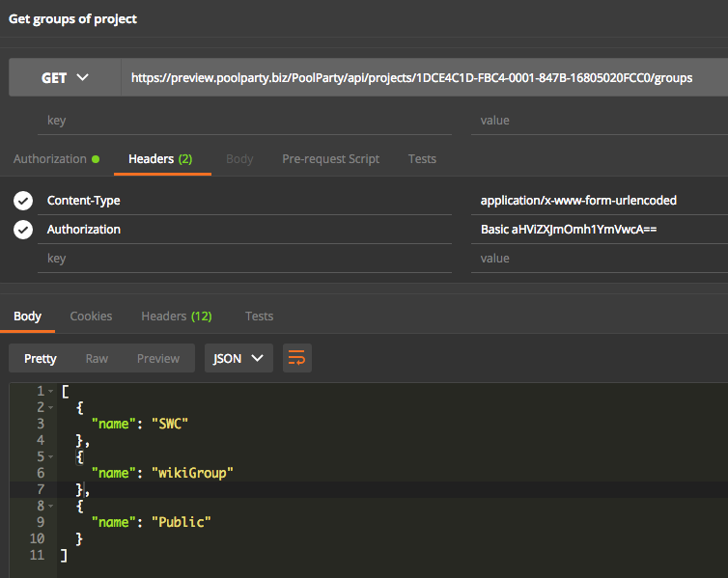This screenshot has height=578, width=728.
Task: Collapse JSON array at line 1
Action: click(x=50, y=391)
